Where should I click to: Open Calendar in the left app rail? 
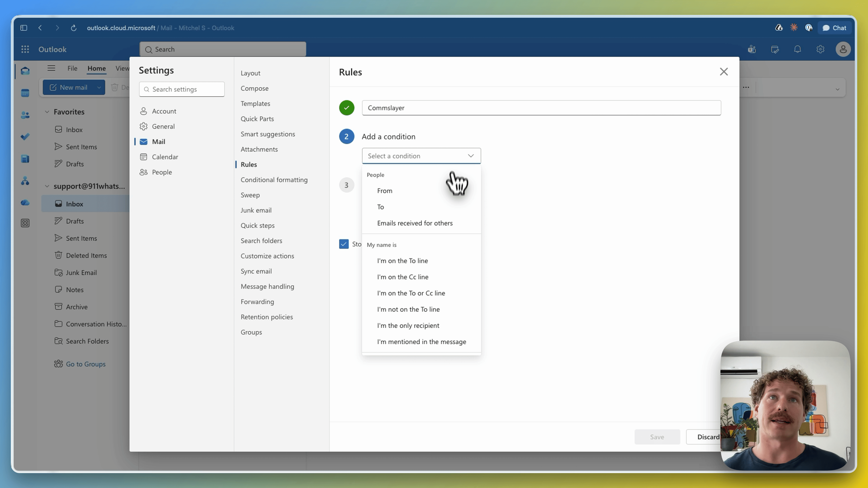click(25, 93)
